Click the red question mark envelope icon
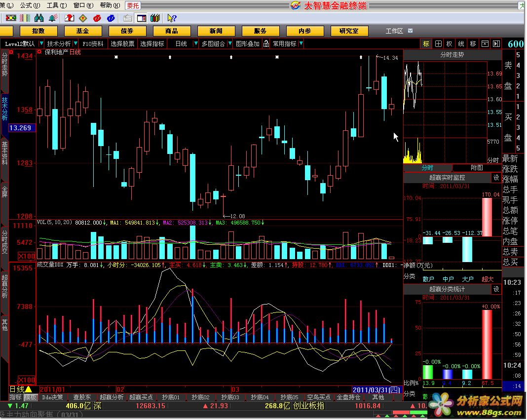527x420 pixels. pos(69,18)
